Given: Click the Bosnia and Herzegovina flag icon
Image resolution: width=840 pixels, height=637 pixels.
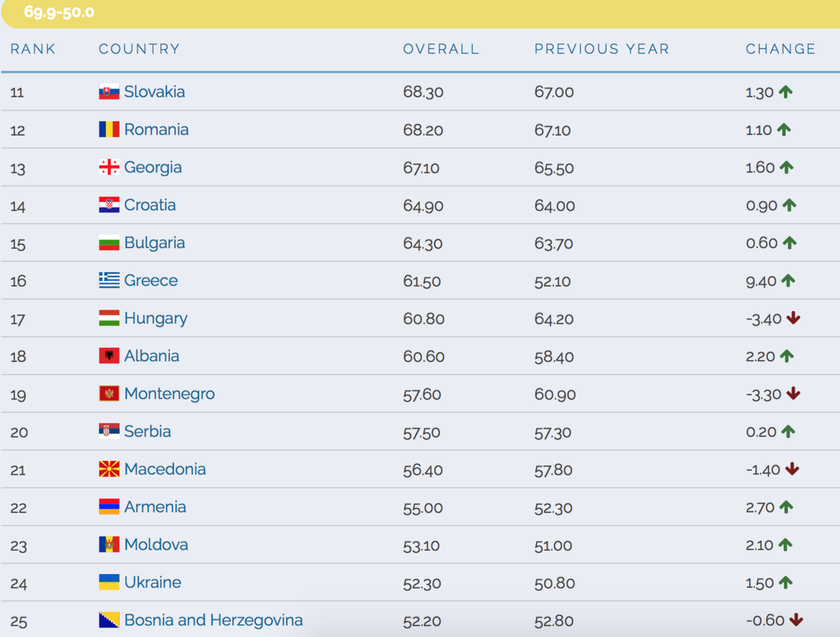Looking at the screenshot, I should (x=109, y=620).
